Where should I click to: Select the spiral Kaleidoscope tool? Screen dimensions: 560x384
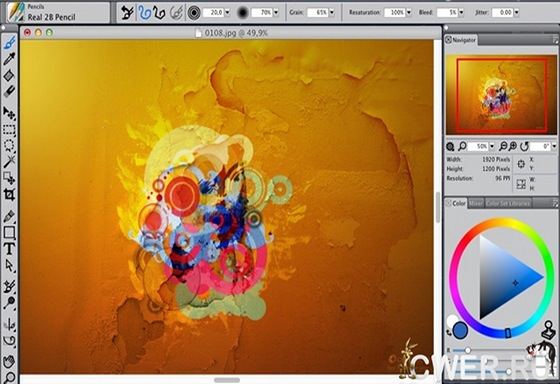pos(9,341)
